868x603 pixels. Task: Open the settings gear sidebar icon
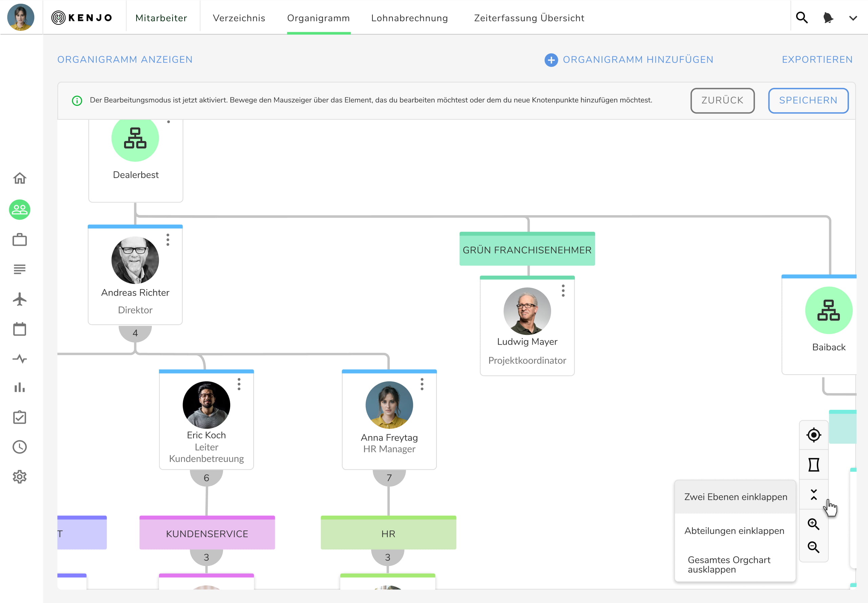point(20,477)
